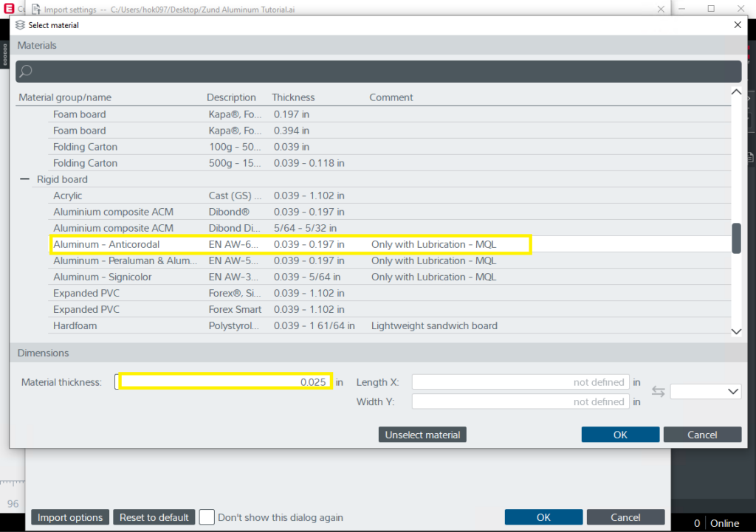Screen dimensions: 756x532
Task: Click Import options button
Action: coord(70,517)
